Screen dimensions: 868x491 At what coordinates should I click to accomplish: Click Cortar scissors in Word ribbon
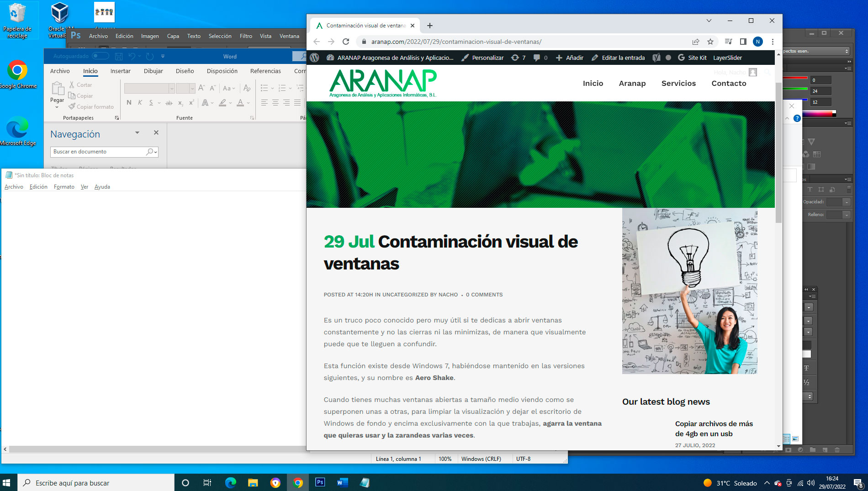(72, 85)
